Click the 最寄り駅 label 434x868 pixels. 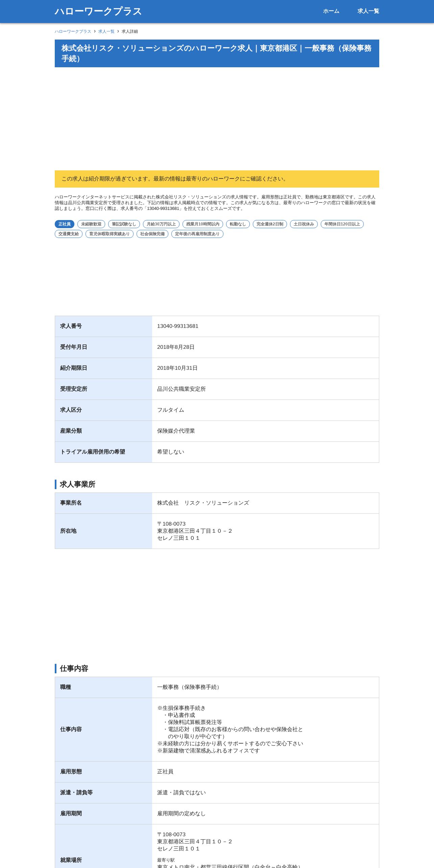(x=166, y=860)
